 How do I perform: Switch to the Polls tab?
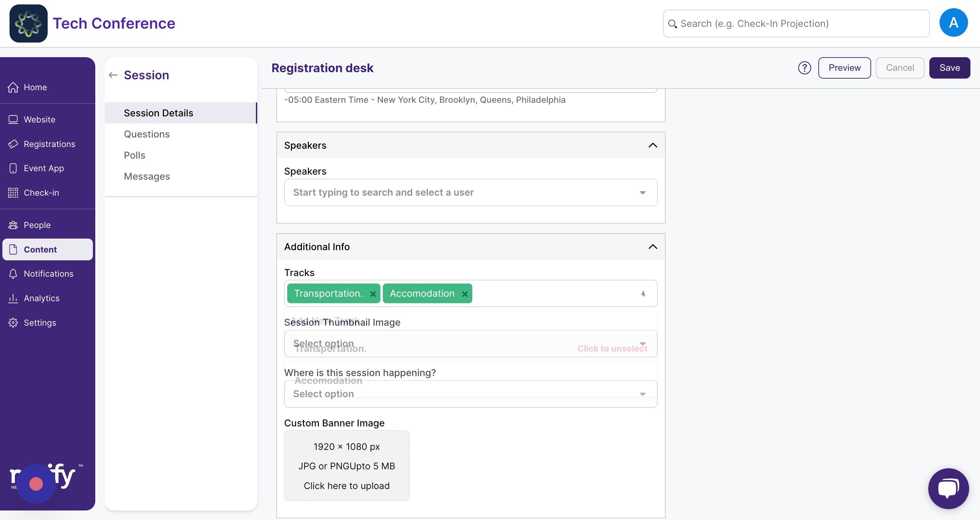point(135,155)
